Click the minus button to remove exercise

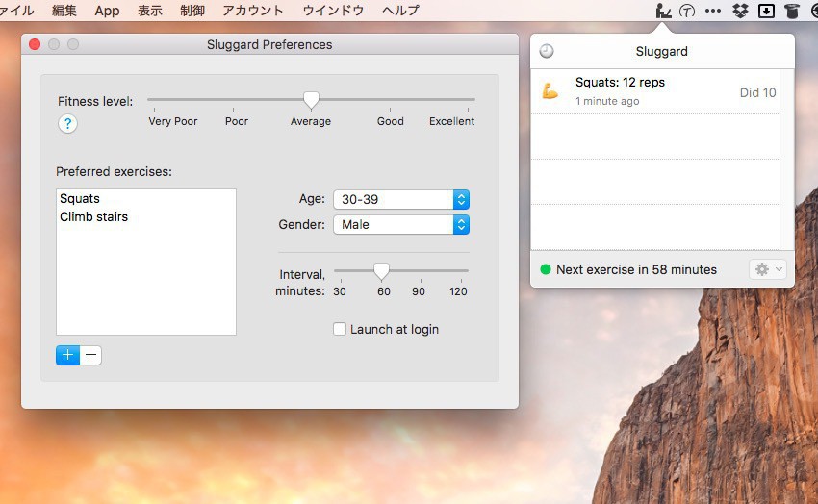click(x=90, y=355)
